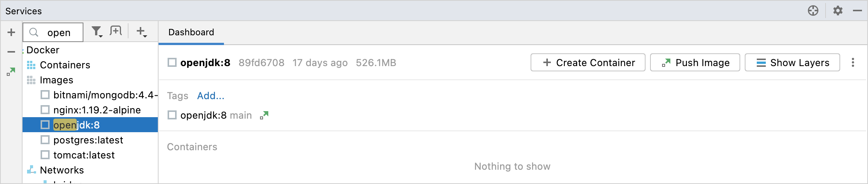Click the push arrow icon beside openjdk:8 main tag

tap(265, 115)
